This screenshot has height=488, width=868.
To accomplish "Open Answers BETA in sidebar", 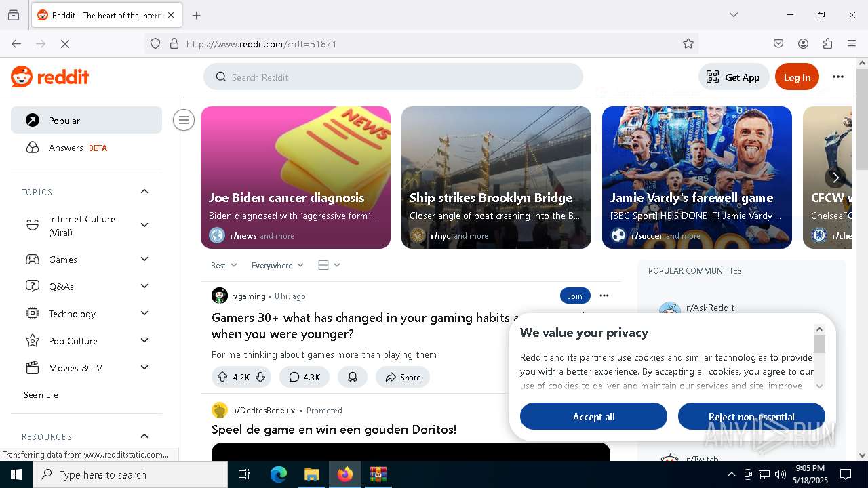I will coord(86,148).
